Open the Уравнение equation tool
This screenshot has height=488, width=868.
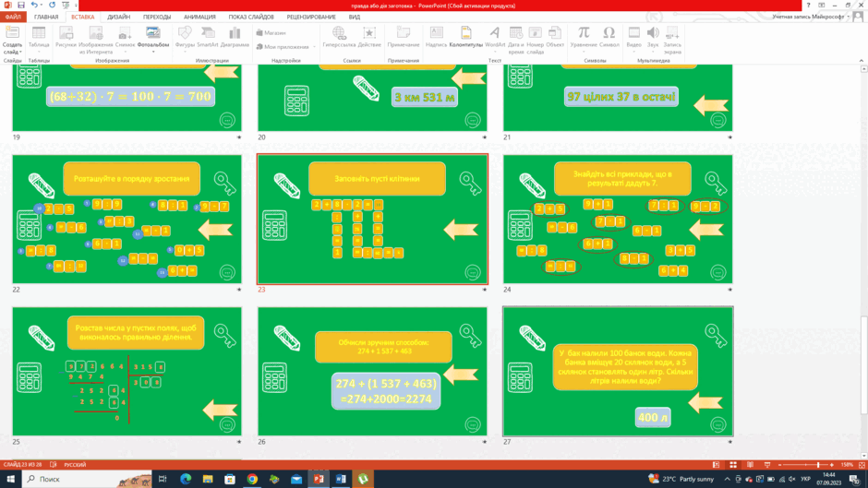(584, 39)
